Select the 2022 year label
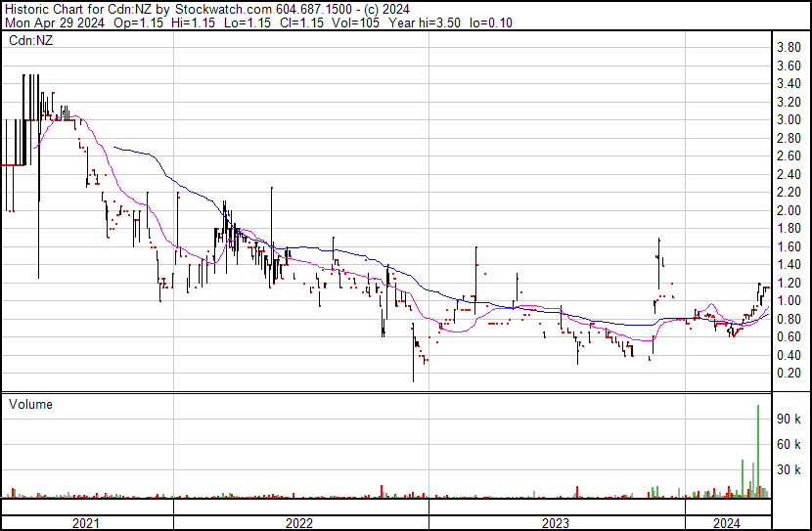Screen dimensions: 812x531 tap(299, 523)
